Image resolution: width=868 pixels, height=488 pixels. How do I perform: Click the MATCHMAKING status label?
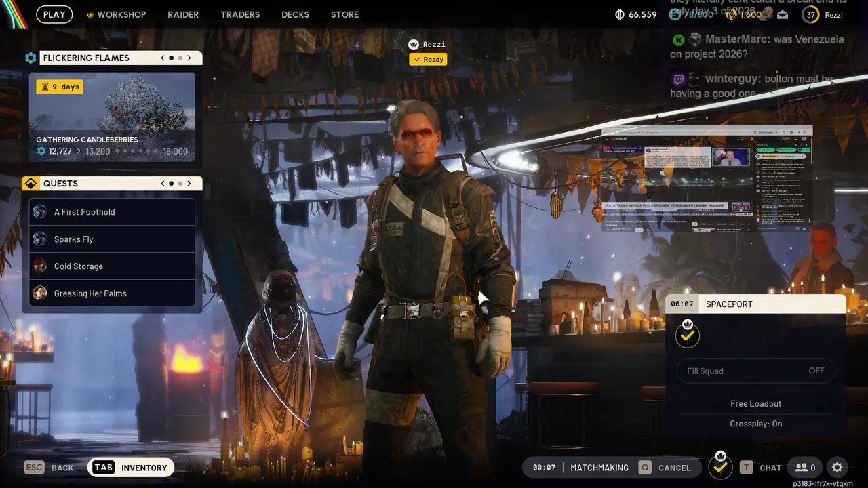599,468
